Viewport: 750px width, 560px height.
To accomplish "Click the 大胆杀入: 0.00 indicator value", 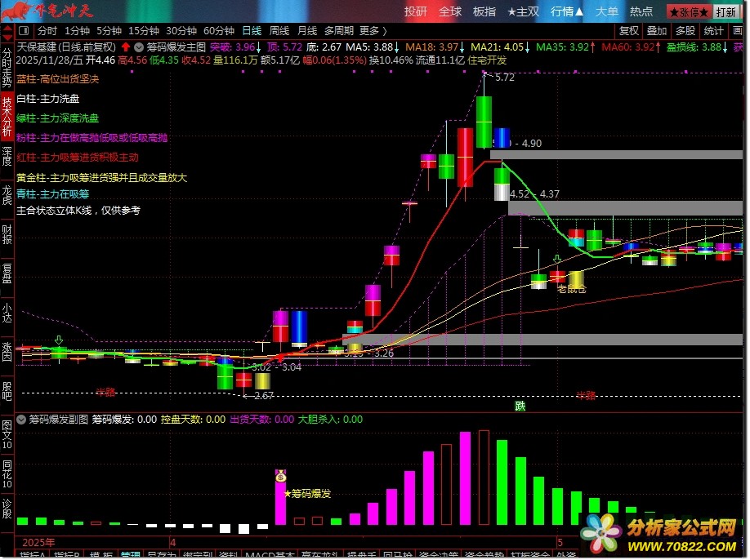I will tap(330, 420).
